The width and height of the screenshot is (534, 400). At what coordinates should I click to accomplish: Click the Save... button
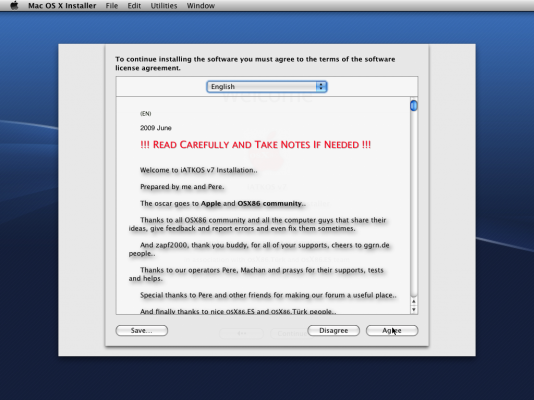[x=142, y=330]
